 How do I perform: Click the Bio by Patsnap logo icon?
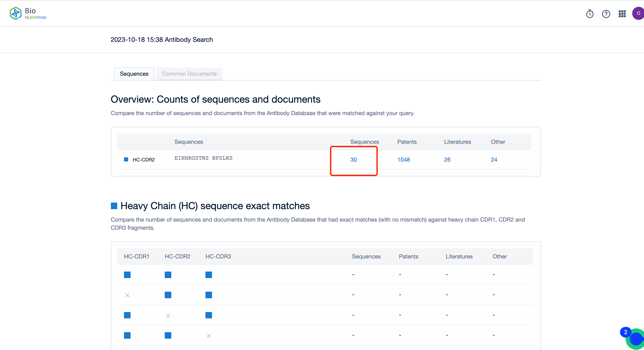tap(16, 13)
